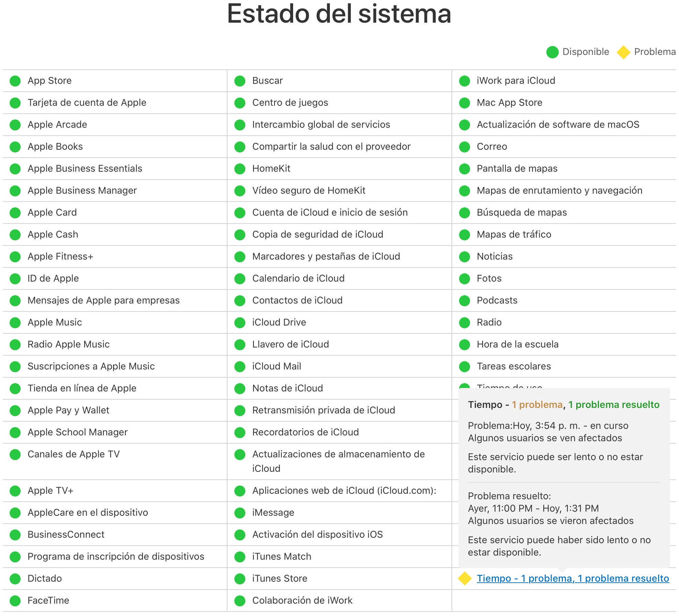The height and width of the screenshot is (616, 679).
Task: Select the Llavero de iCloud entry
Action: coord(290,344)
